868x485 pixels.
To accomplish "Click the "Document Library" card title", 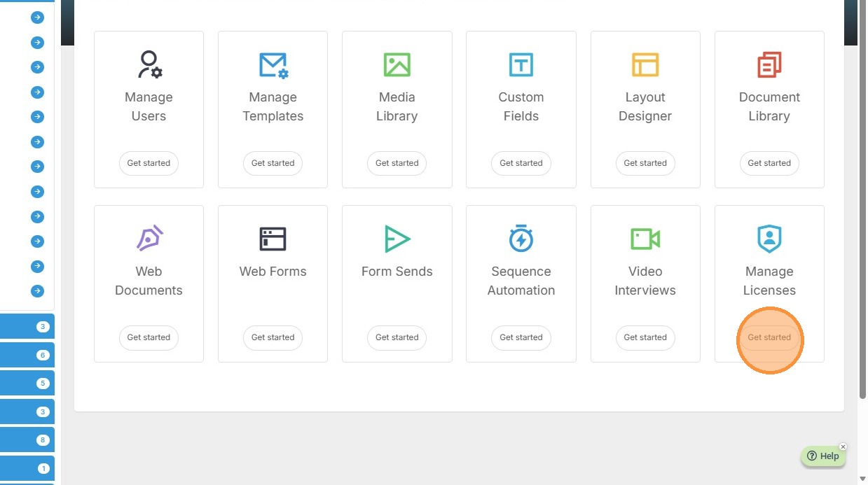I will tap(769, 106).
